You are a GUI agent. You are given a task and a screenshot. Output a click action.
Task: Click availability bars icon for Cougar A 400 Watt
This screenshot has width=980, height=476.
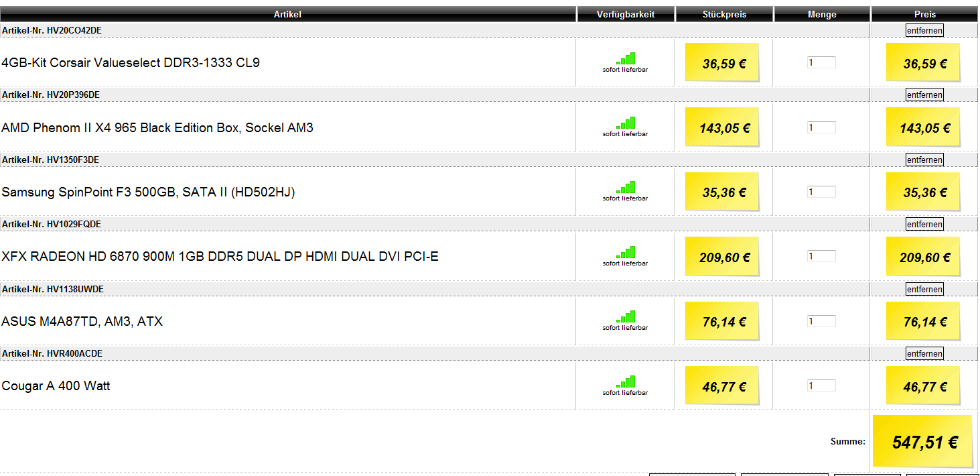point(626,381)
